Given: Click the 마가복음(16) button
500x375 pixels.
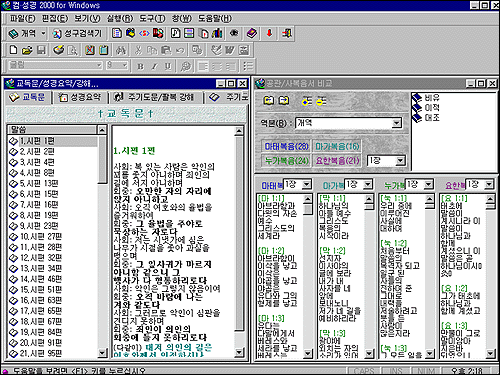Looking at the screenshot, I should (337, 146).
